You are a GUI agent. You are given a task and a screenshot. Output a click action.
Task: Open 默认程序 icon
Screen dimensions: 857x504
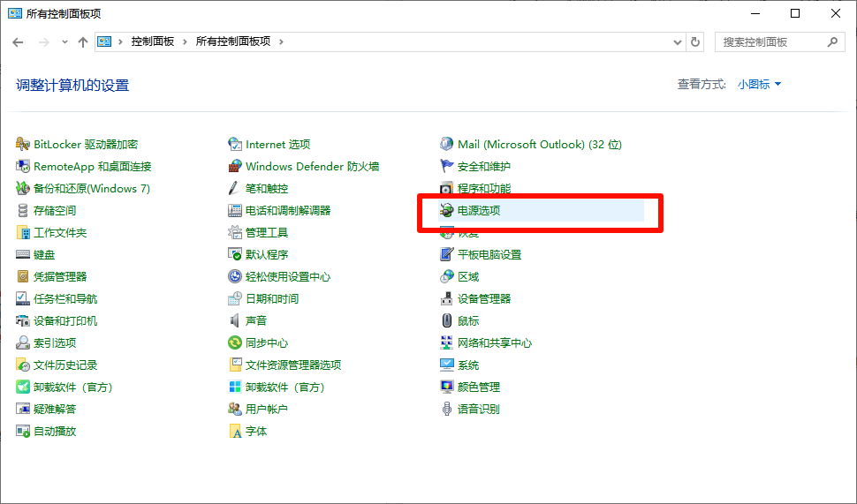(x=234, y=254)
